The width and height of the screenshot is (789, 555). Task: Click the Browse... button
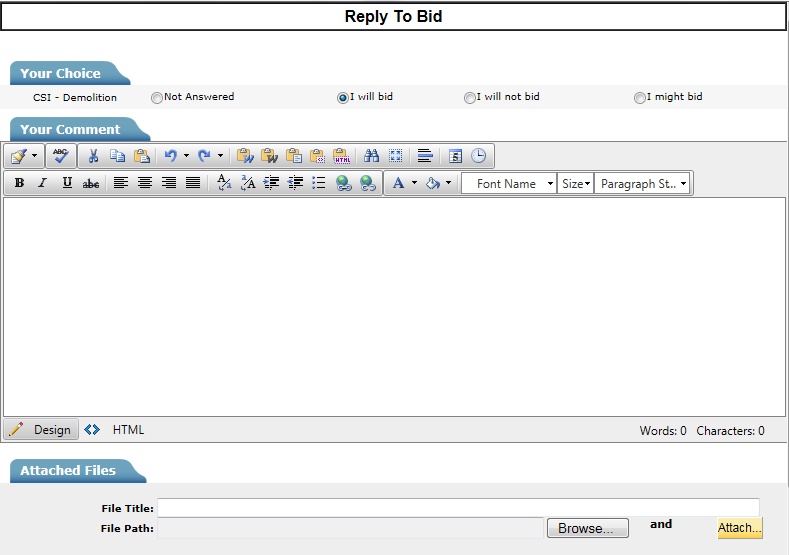(587, 528)
